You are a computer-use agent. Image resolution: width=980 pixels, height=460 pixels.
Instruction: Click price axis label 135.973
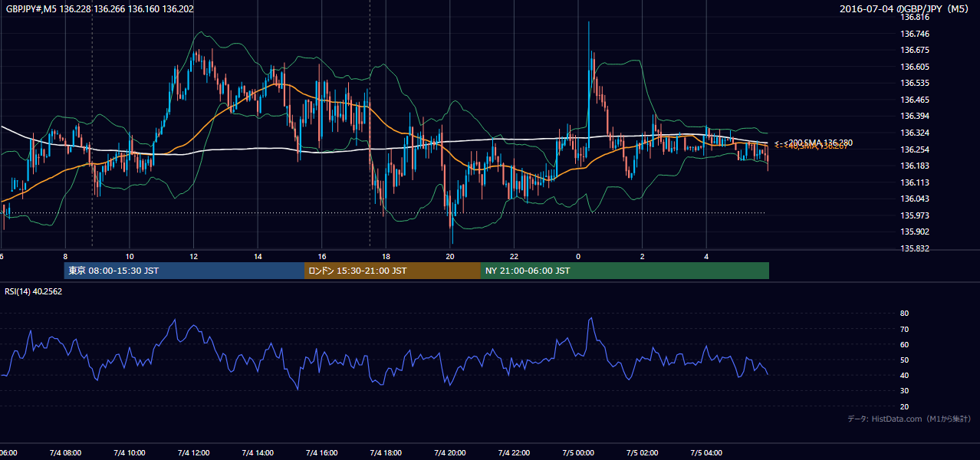[915, 215]
